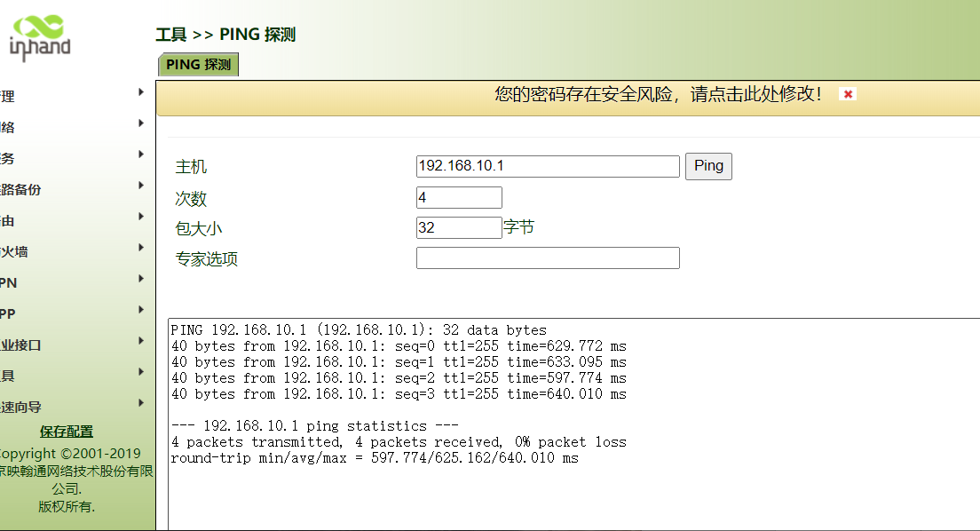Click the 主机 host address field
The height and width of the screenshot is (531, 980).
pos(547,166)
